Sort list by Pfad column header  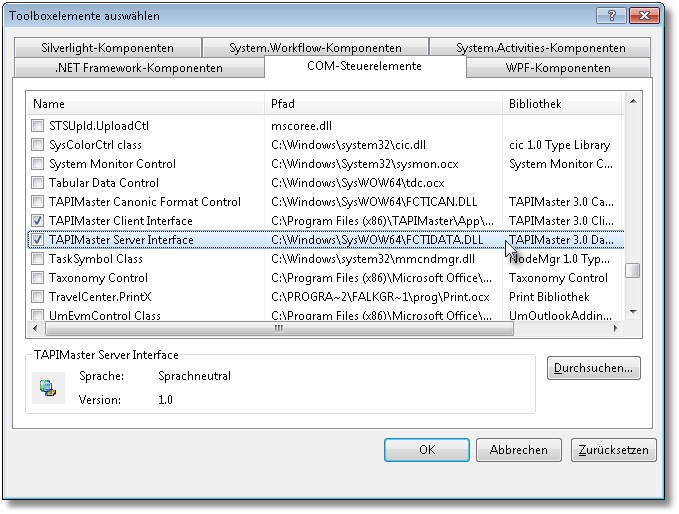(383, 104)
